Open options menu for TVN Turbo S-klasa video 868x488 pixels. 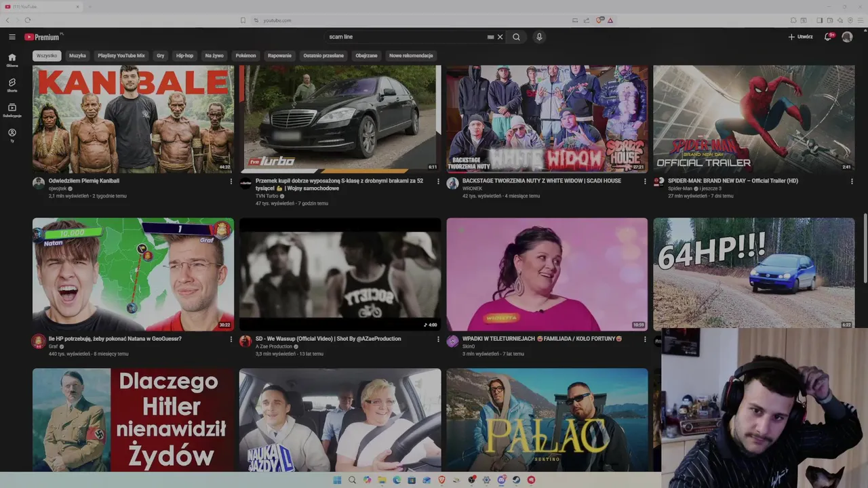click(x=438, y=182)
